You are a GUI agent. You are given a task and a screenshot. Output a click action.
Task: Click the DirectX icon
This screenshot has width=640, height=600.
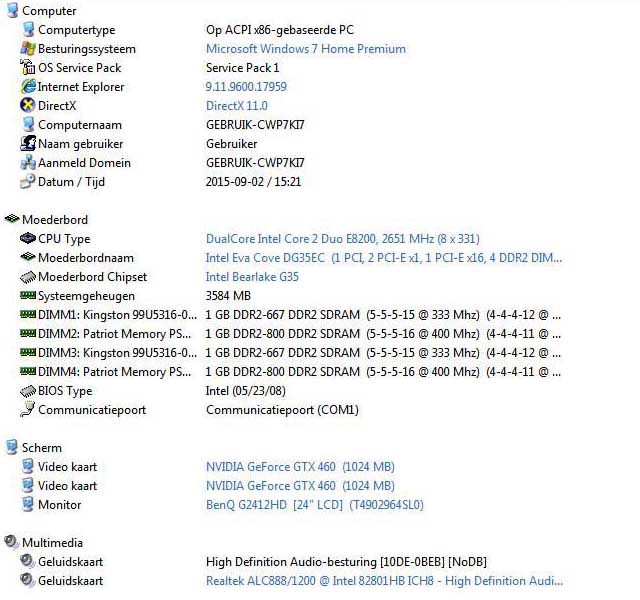28,106
